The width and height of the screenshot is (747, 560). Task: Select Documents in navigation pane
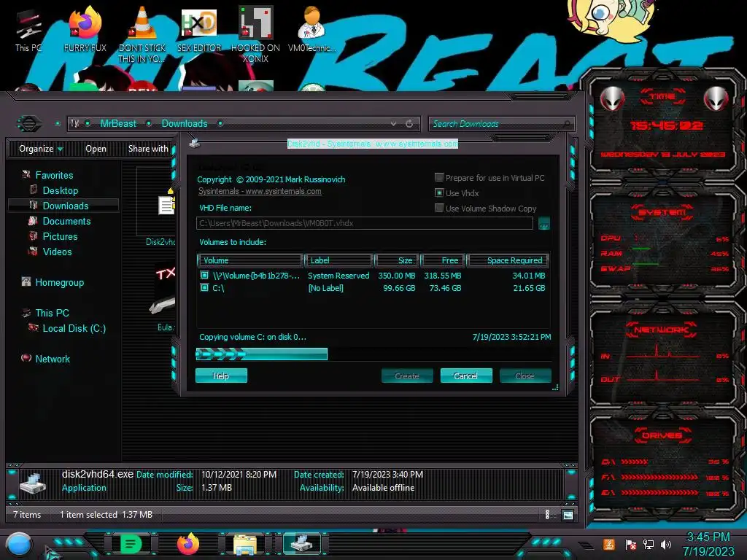(66, 221)
